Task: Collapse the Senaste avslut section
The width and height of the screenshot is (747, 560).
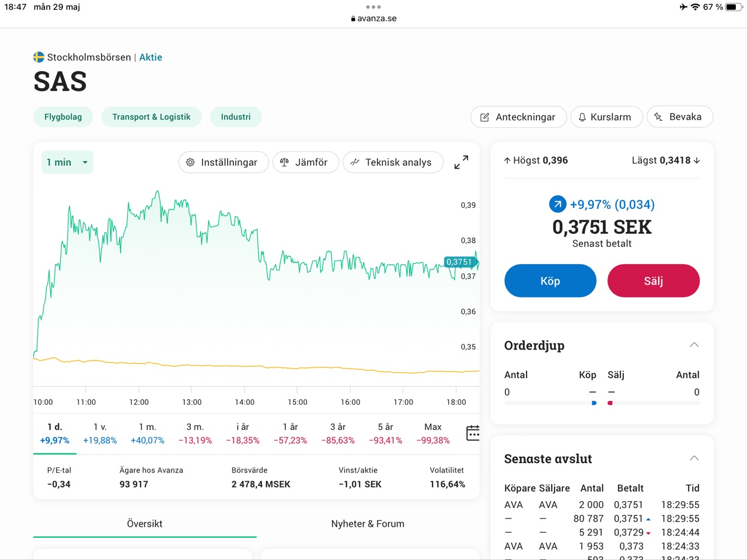Action: [694, 458]
